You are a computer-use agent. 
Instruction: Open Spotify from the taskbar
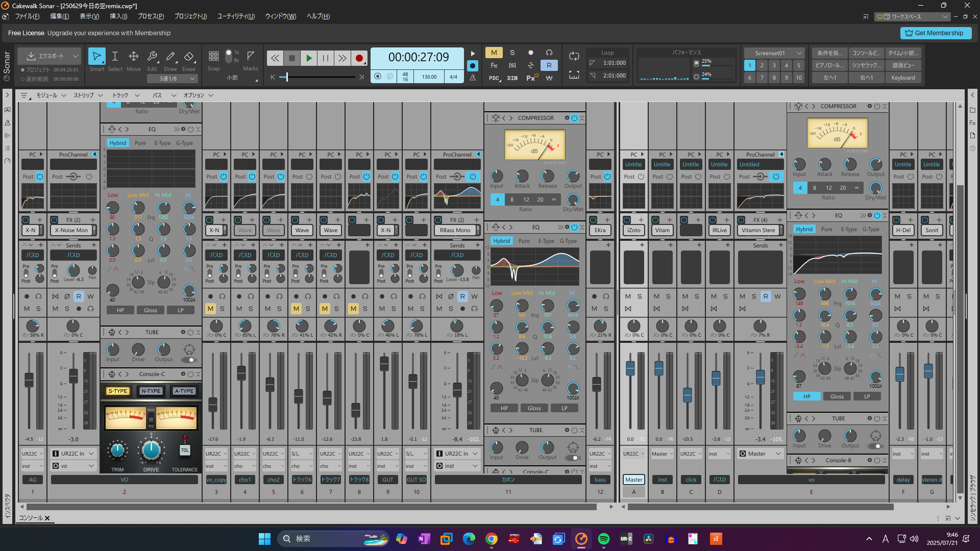[603, 539]
